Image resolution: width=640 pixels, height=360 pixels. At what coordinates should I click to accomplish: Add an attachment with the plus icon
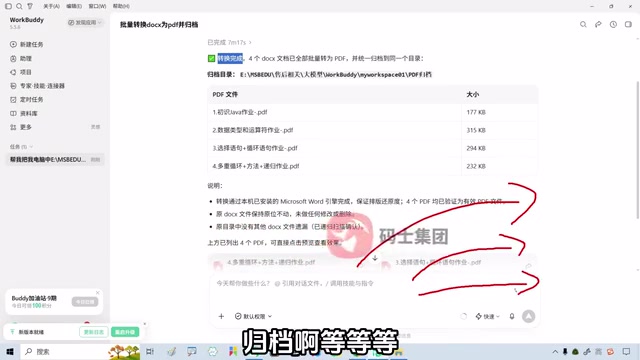click(221, 316)
